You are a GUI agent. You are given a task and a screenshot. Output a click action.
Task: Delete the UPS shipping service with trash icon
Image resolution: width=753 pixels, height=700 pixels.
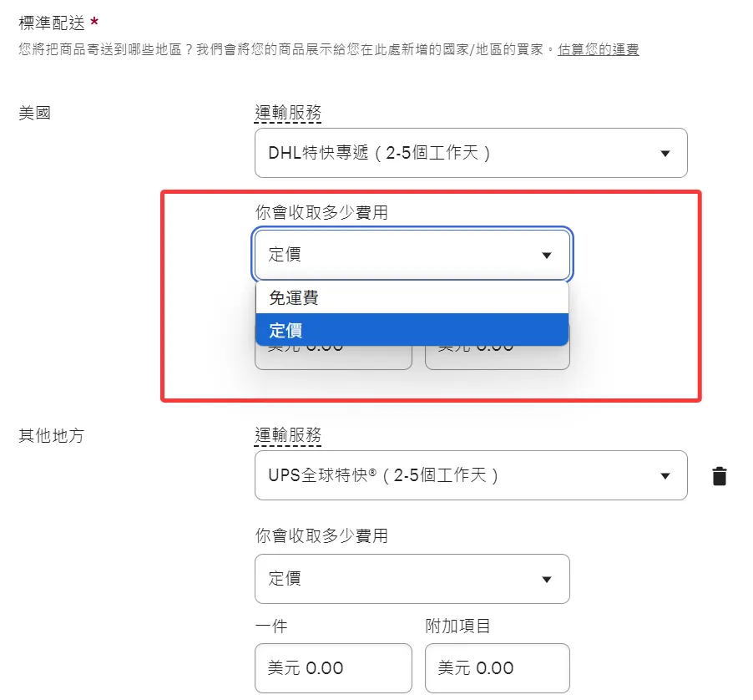pos(719,476)
